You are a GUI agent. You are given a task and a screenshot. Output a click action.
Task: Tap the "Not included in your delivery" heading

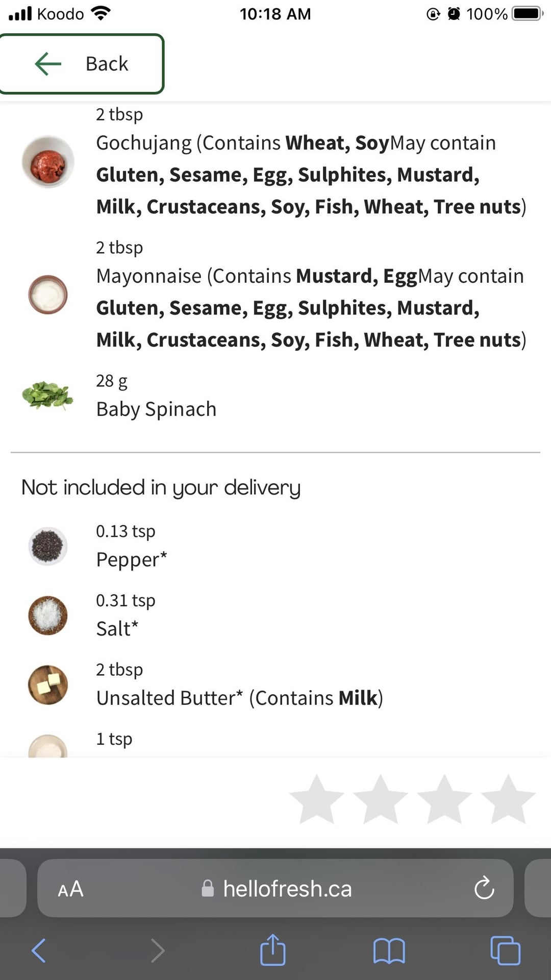click(x=161, y=487)
